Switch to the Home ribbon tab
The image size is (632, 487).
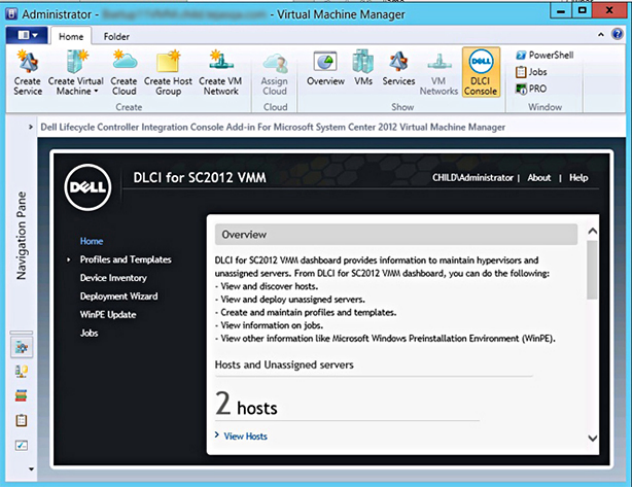tap(71, 37)
